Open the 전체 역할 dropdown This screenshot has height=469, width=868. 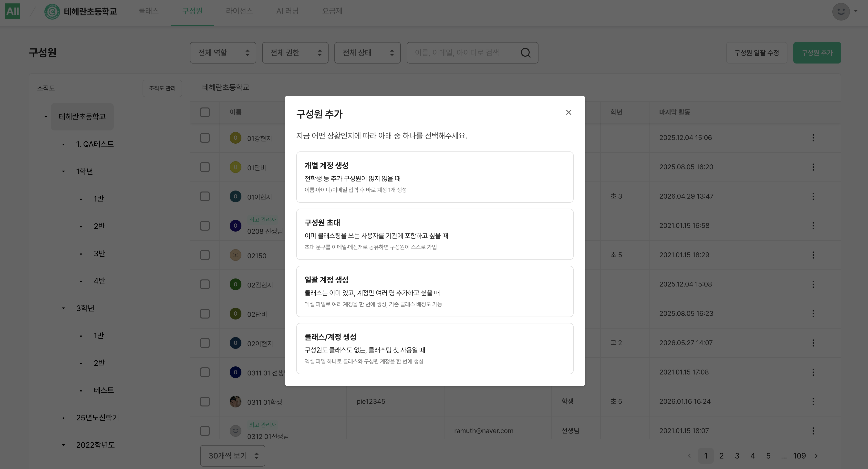click(x=223, y=53)
